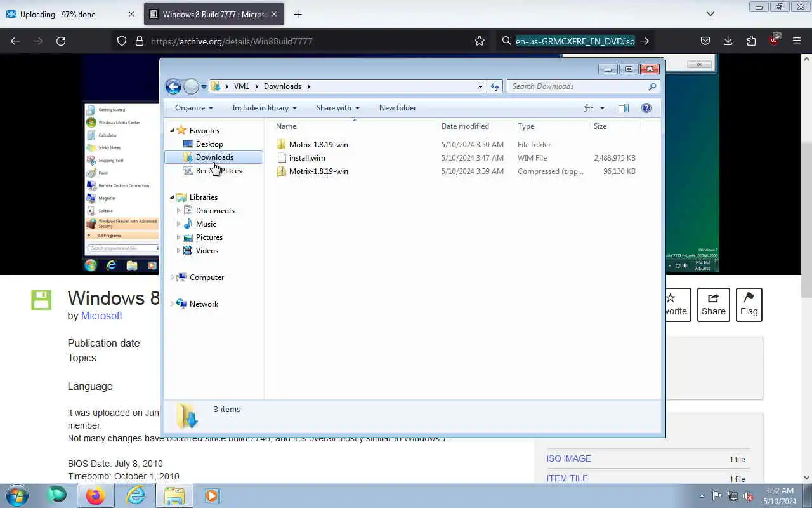Select Pictures library item

(209, 237)
